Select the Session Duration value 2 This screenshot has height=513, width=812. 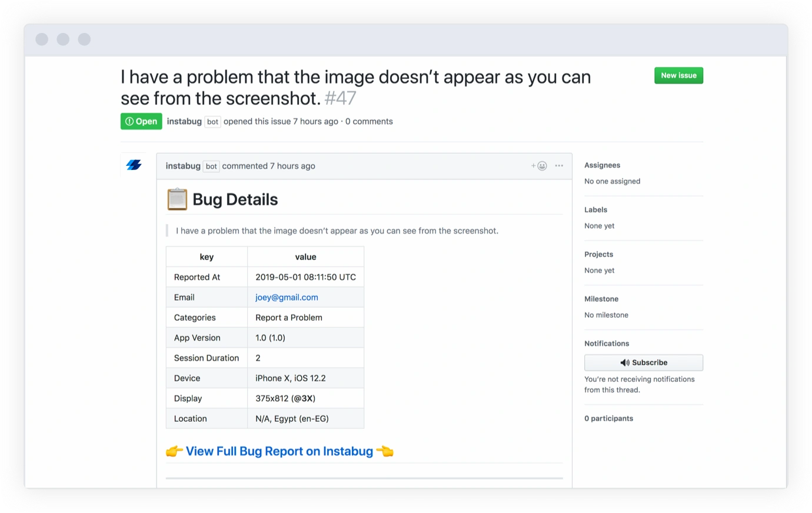coord(305,358)
